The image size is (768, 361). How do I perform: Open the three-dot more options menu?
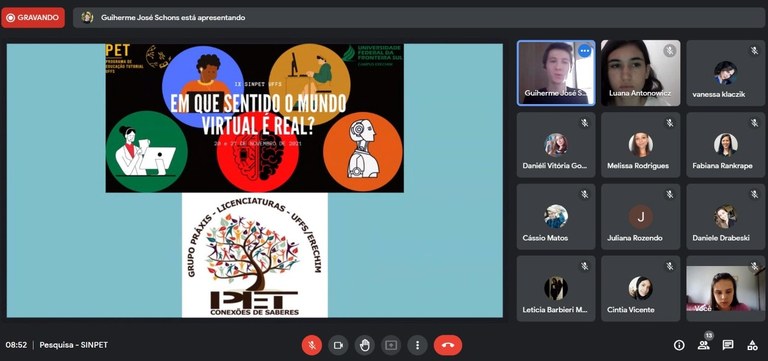coord(417,345)
